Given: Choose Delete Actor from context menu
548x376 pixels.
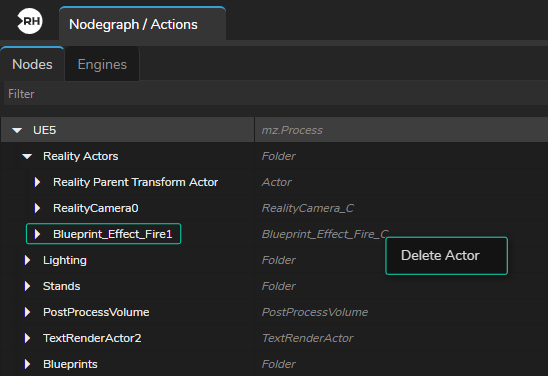Looking at the screenshot, I should (x=446, y=256).
